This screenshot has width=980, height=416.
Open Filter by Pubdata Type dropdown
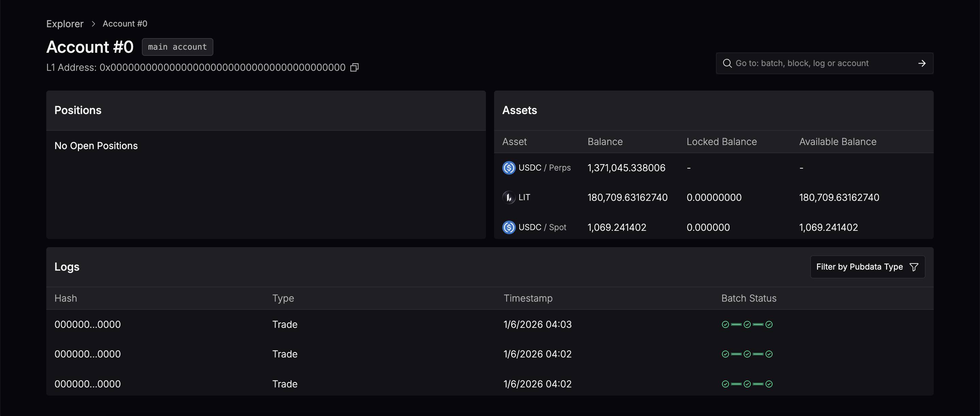click(x=867, y=267)
